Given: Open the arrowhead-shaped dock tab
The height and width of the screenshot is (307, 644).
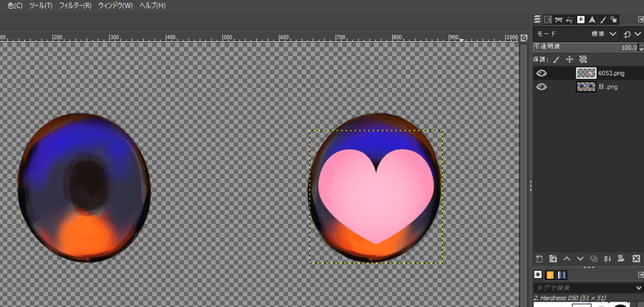Looking at the screenshot, I should (592, 19).
